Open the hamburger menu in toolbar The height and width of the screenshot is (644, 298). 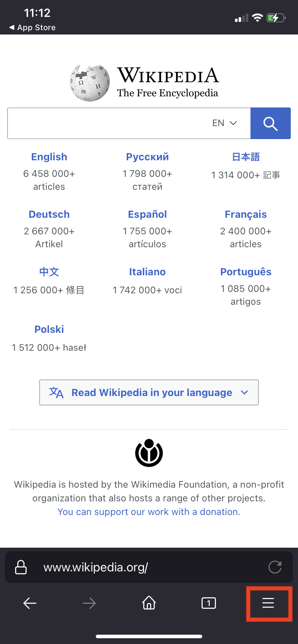pyautogui.click(x=268, y=603)
